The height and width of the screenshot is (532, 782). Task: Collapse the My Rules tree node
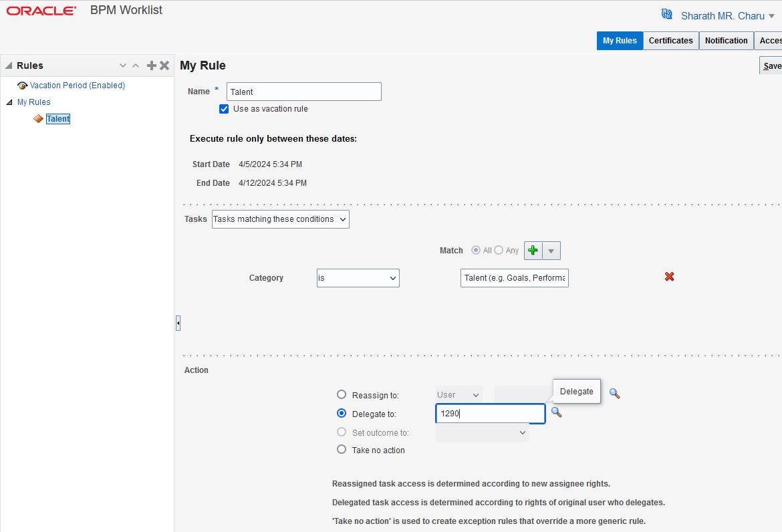[9, 102]
